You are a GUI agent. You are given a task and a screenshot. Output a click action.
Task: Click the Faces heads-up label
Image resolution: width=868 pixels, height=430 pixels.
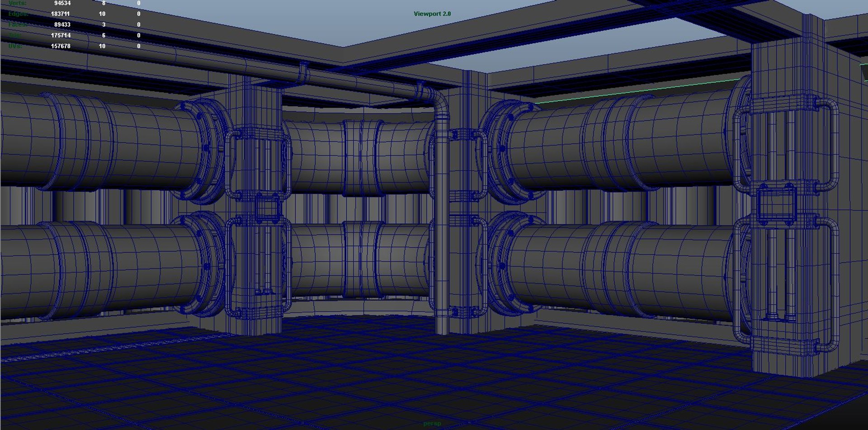[18, 24]
